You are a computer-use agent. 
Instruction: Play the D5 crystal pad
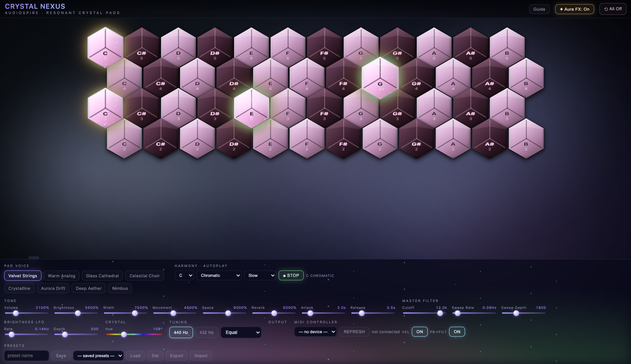(178, 48)
